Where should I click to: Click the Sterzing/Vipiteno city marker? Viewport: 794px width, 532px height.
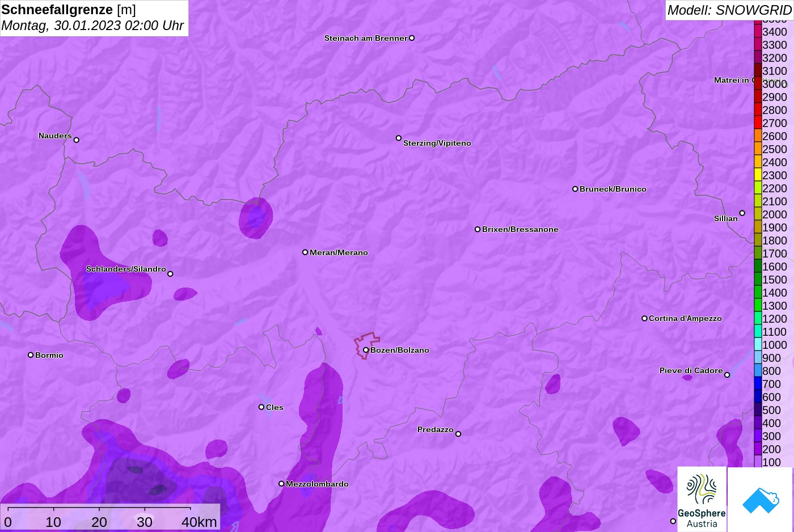pos(399,138)
